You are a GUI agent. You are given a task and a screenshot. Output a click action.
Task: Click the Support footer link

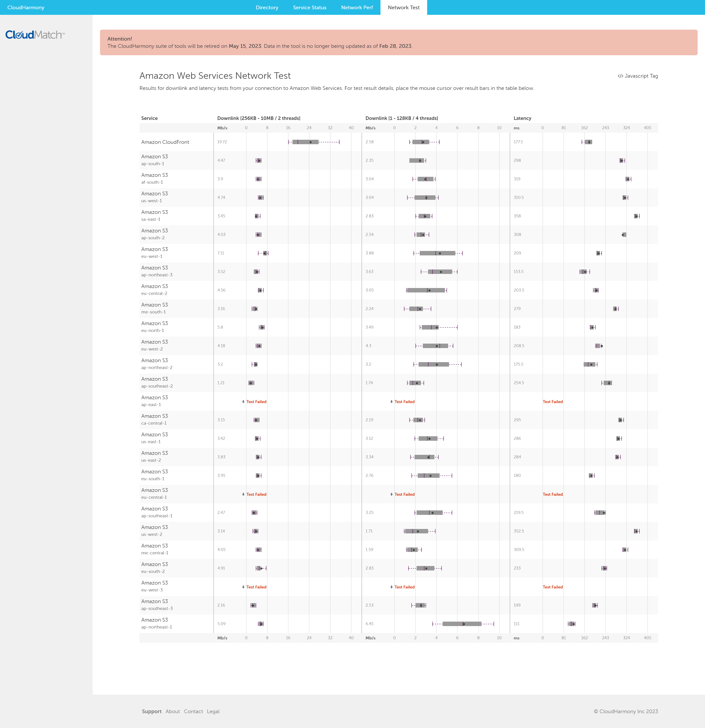point(152,711)
